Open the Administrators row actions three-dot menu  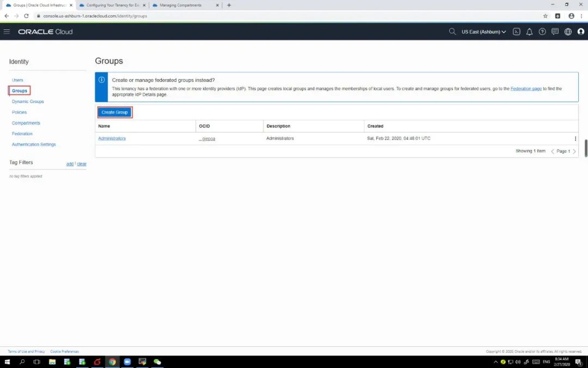point(575,138)
